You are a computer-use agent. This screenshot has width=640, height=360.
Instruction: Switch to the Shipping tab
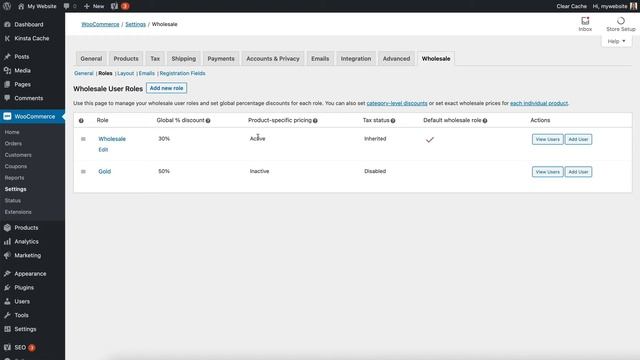[184, 59]
